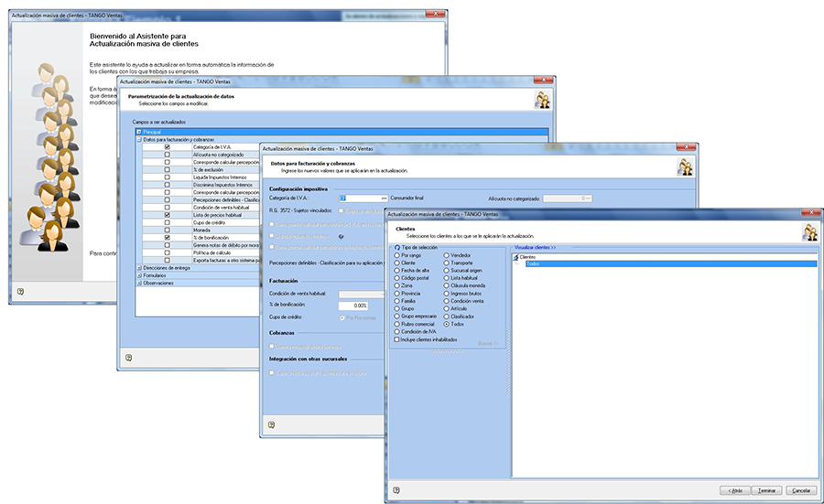
Task: Click help icon in facturación y cobranzas window
Action: click(x=271, y=424)
